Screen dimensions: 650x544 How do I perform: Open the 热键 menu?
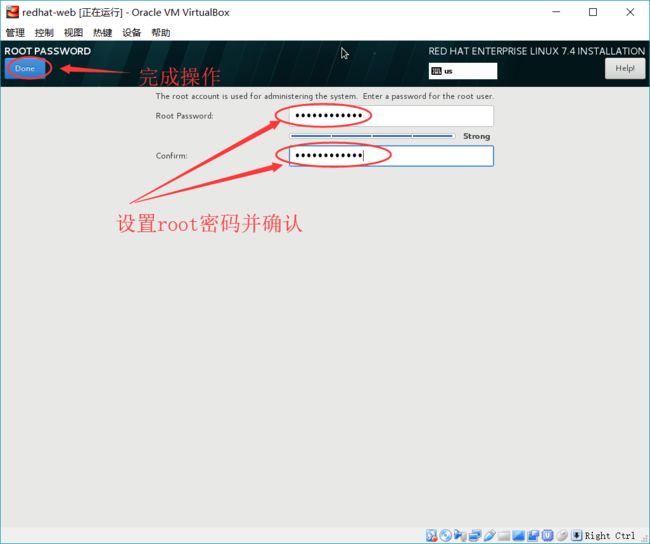102,33
